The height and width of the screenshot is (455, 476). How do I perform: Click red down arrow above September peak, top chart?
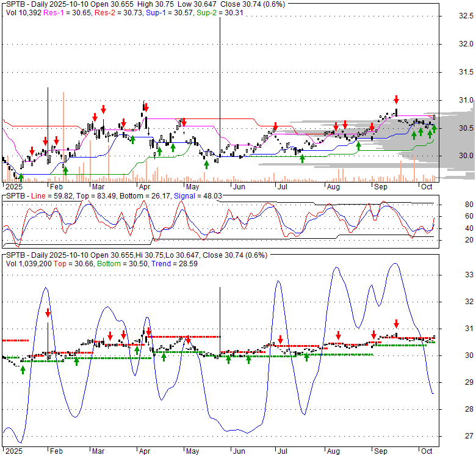[396, 100]
